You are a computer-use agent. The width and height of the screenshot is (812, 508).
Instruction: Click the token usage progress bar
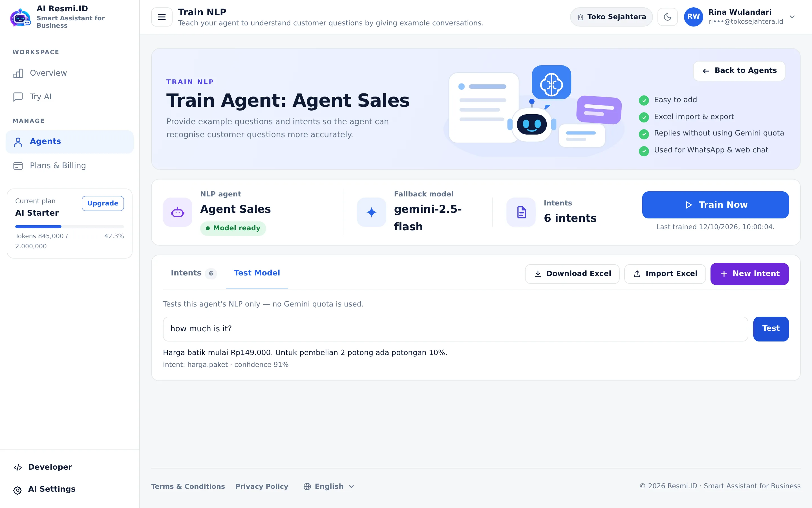pyautogui.click(x=69, y=226)
